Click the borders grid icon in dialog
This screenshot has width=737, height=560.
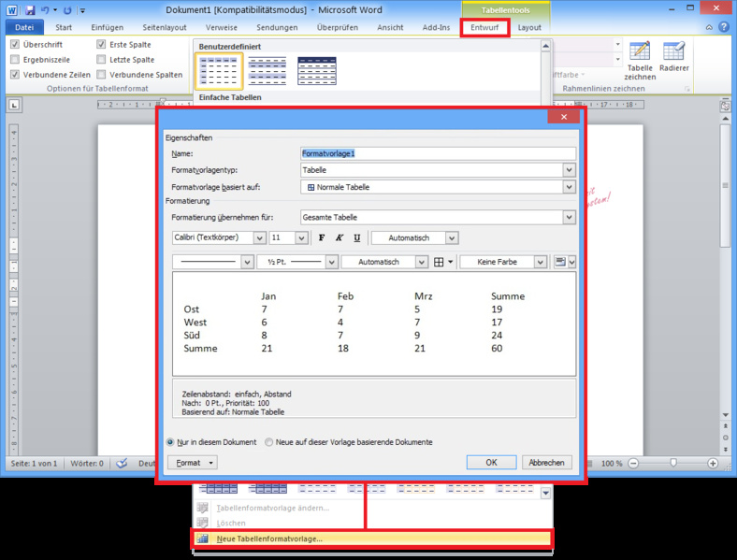439,263
